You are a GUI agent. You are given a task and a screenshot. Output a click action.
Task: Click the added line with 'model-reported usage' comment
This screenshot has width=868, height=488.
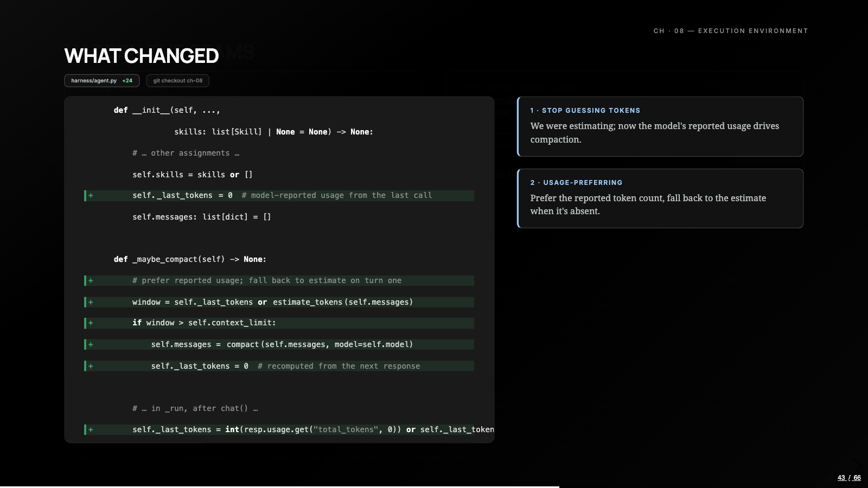279,195
